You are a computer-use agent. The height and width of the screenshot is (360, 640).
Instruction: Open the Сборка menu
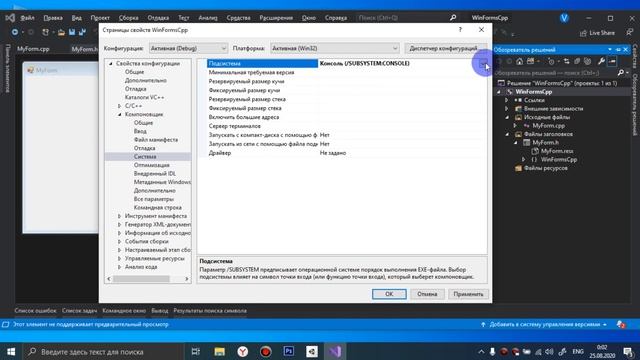click(x=128, y=18)
